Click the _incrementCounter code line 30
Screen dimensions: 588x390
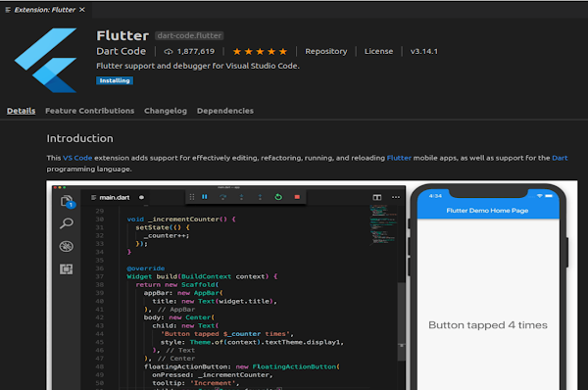[181, 219]
